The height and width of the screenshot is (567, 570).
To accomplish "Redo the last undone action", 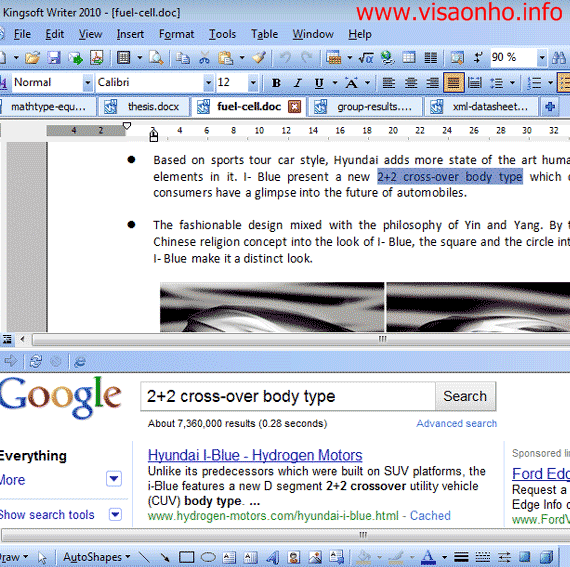I will point(307,57).
